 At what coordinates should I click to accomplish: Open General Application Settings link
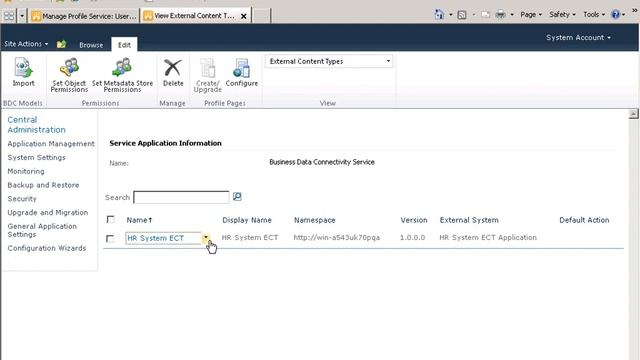pos(42,230)
